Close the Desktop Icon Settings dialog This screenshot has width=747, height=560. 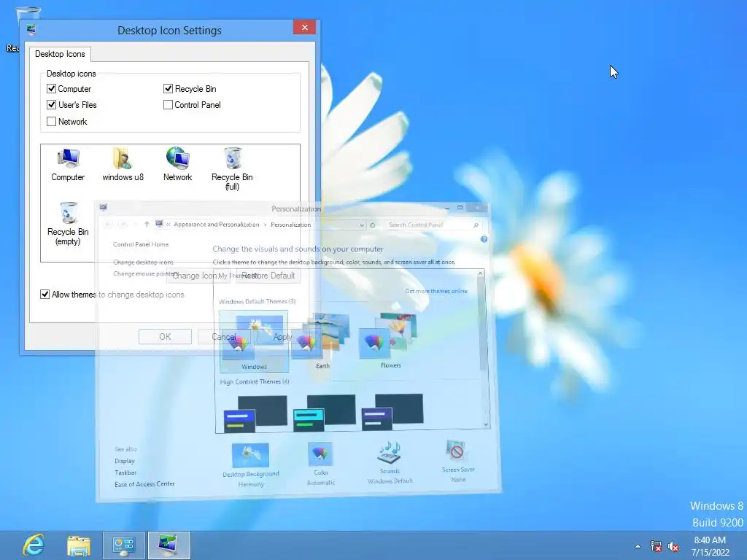pos(304,27)
